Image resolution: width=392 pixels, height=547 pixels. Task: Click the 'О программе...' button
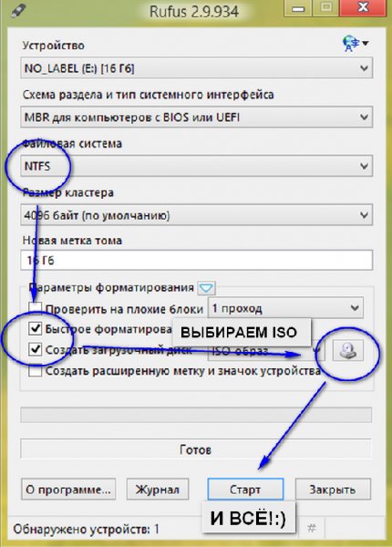tap(68, 490)
